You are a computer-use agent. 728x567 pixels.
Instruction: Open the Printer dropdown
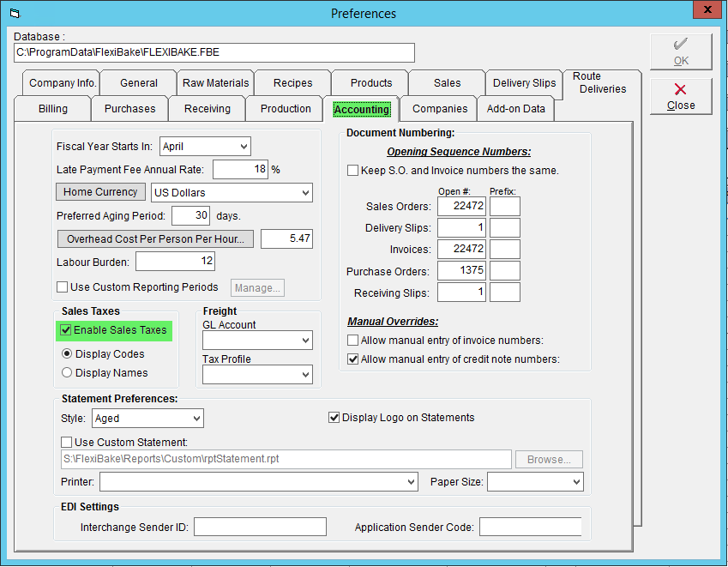(411, 482)
